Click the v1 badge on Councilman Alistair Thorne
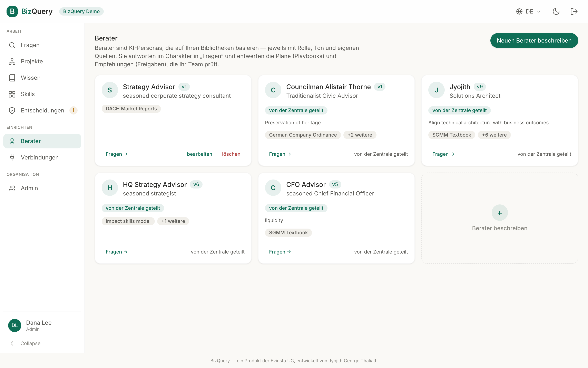Screen dimensions: 588x368 click(x=380, y=87)
